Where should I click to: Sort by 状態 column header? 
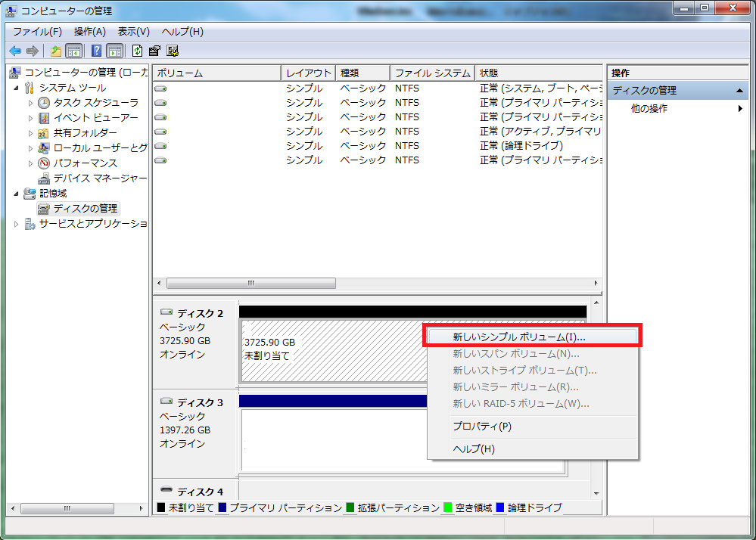click(539, 73)
